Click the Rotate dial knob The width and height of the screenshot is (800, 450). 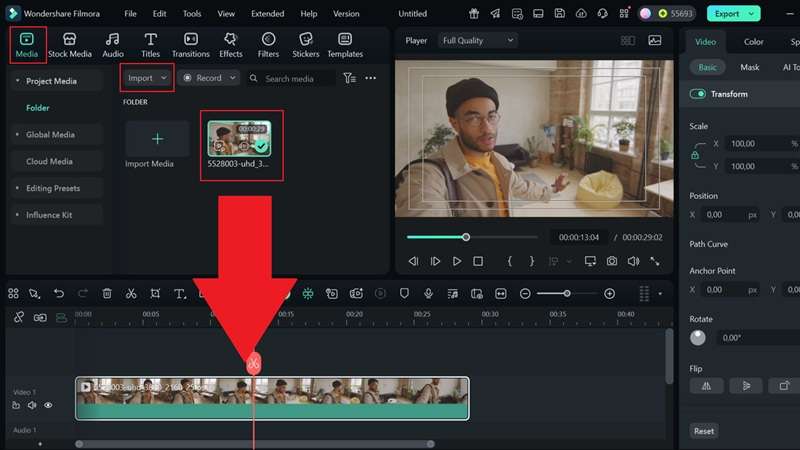(697, 337)
